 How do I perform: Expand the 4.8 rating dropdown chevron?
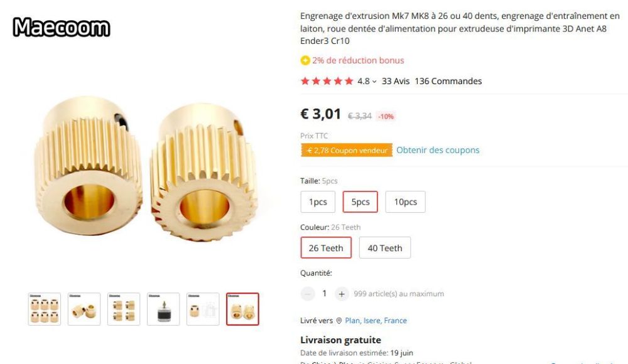374,81
